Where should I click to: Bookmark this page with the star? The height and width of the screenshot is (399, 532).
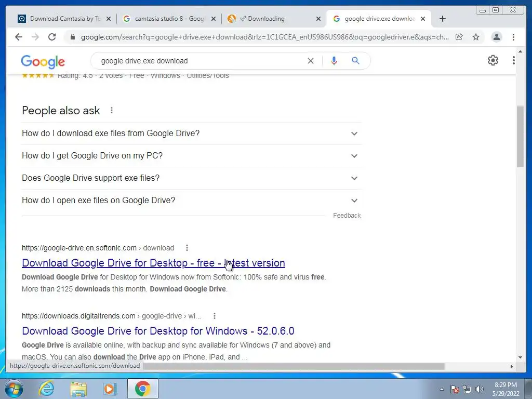click(476, 37)
